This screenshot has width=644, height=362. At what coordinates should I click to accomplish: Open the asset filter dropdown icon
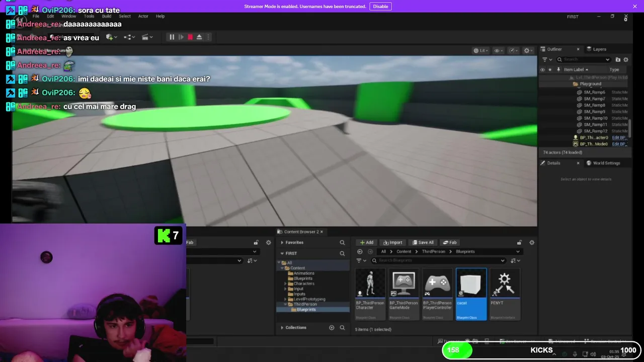click(361, 260)
